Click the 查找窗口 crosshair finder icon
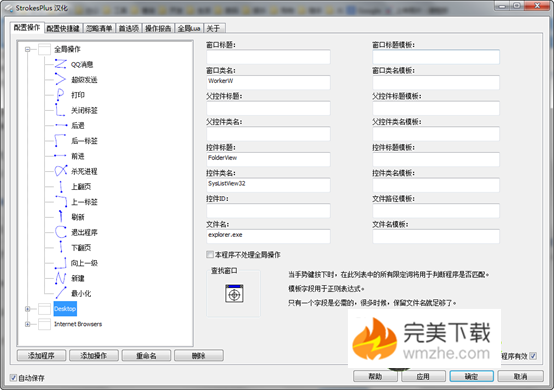The image size is (554, 390). [234, 294]
